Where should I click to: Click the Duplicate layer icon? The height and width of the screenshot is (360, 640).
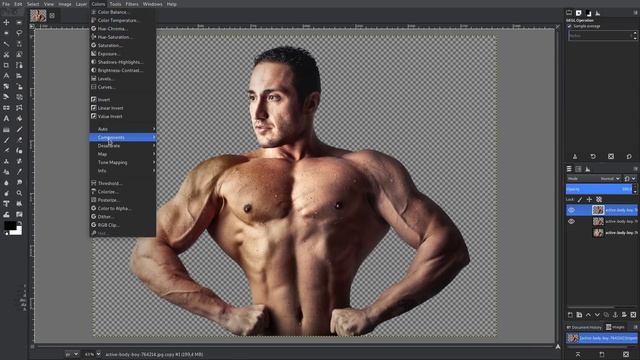[x=606, y=315]
